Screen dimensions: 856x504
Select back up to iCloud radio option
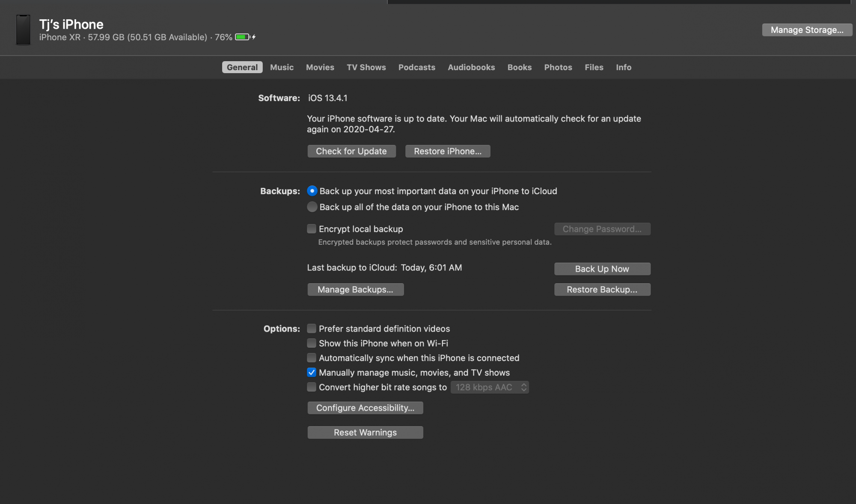pyautogui.click(x=312, y=191)
